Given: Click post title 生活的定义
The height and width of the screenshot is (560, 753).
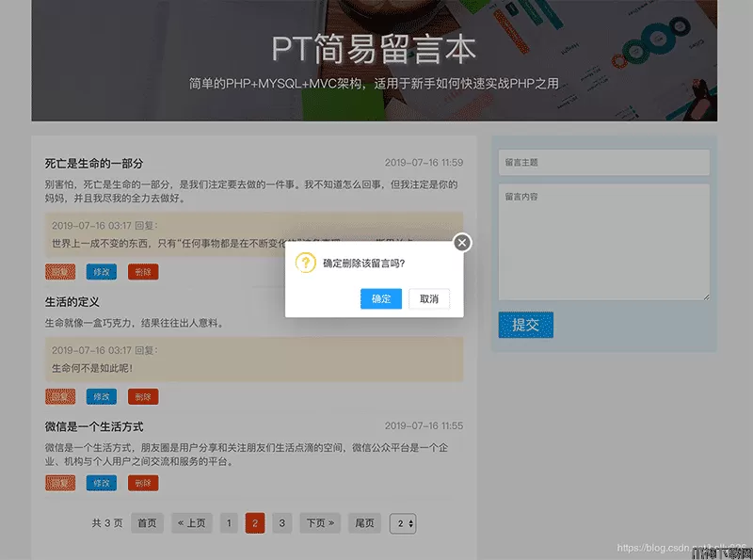Looking at the screenshot, I should [72, 302].
